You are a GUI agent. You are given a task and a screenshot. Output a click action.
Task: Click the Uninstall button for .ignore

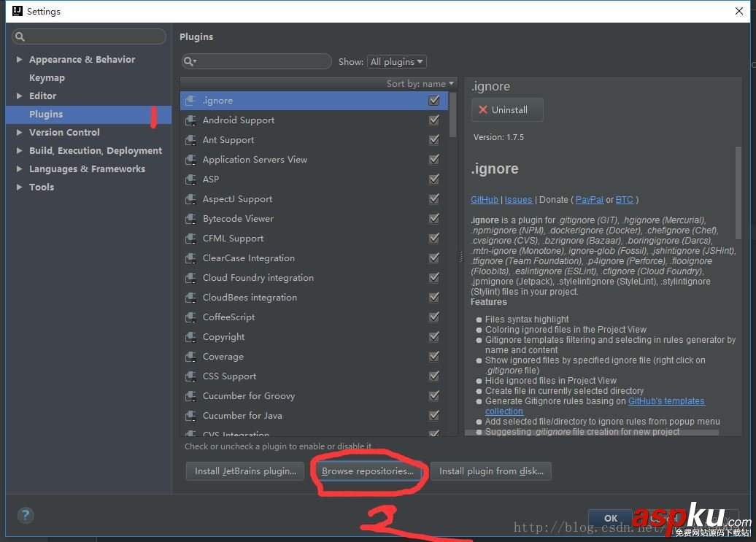[507, 110]
